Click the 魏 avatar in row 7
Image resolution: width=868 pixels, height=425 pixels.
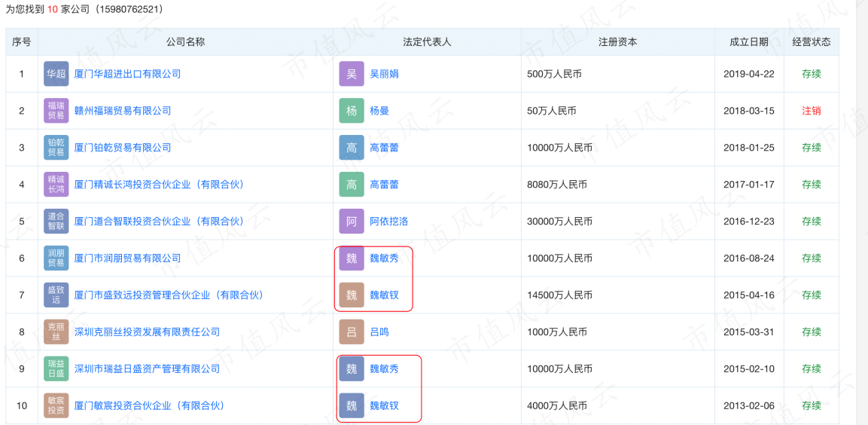352,295
